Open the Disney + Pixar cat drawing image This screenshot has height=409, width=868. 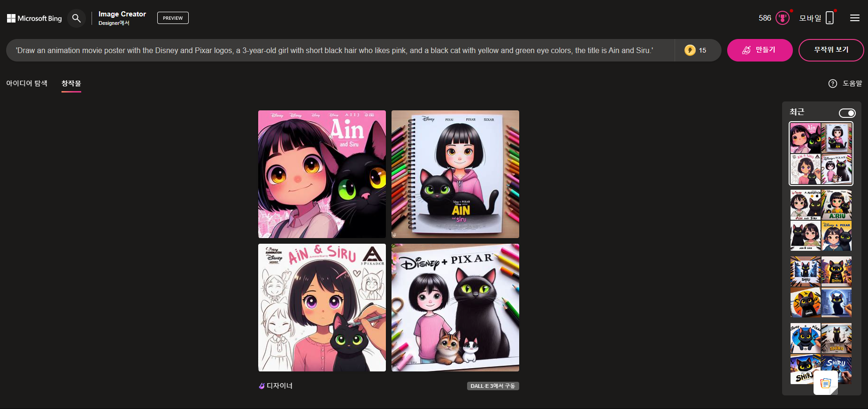pyautogui.click(x=455, y=308)
